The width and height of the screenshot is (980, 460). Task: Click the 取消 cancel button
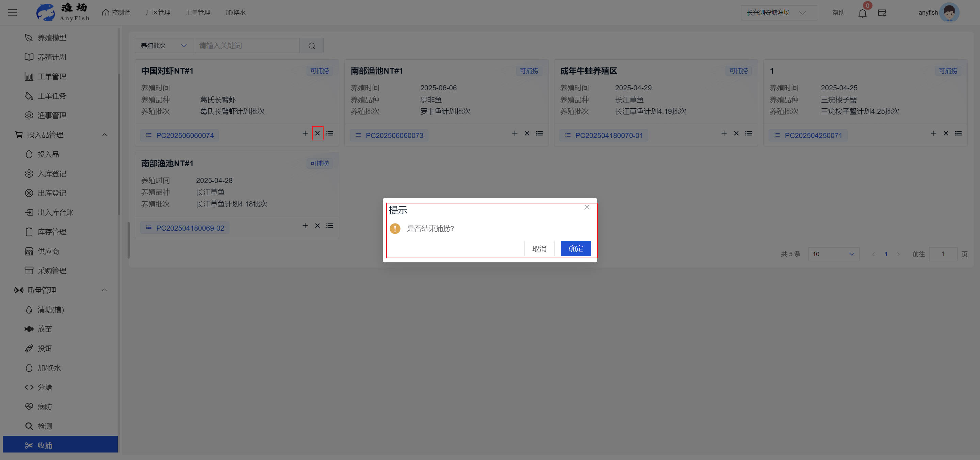pyautogui.click(x=539, y=248)
